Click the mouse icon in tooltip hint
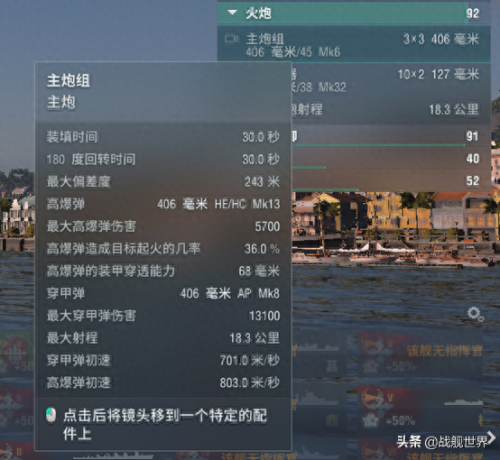The image size is (500, 460). click(51, 415)
